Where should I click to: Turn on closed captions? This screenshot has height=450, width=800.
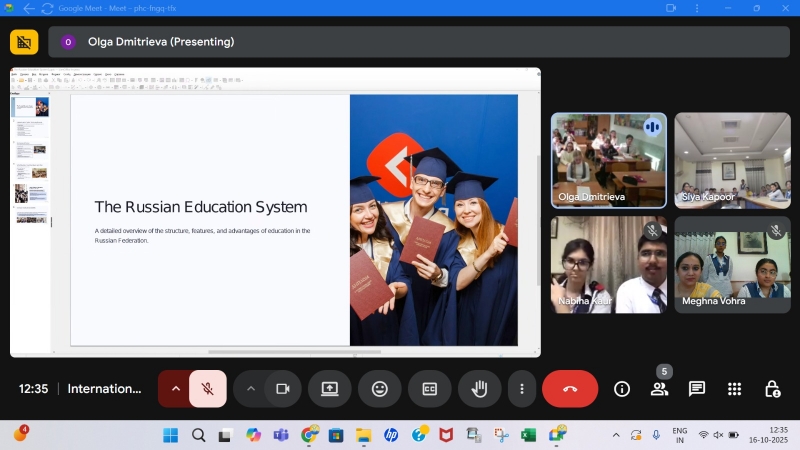pos(430,389)
